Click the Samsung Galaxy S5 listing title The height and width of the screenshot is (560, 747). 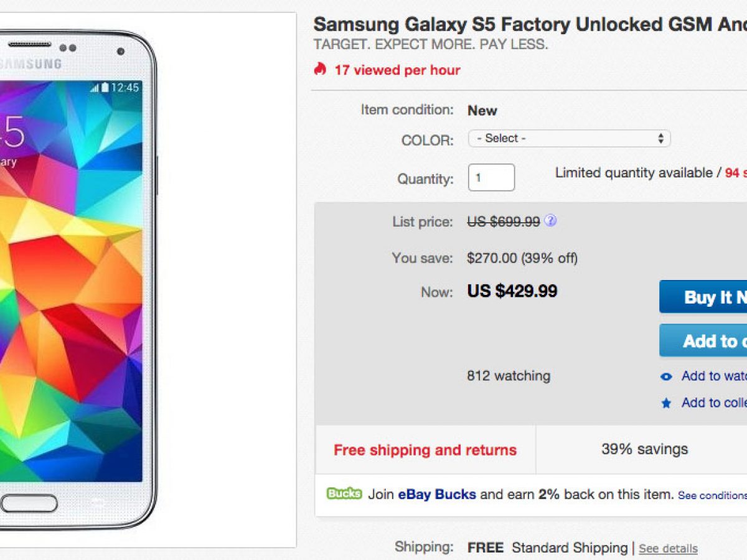coord(529,25)
